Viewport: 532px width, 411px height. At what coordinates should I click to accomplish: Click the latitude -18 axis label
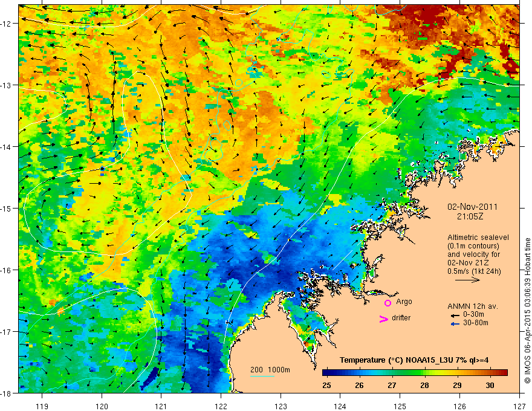6,393
